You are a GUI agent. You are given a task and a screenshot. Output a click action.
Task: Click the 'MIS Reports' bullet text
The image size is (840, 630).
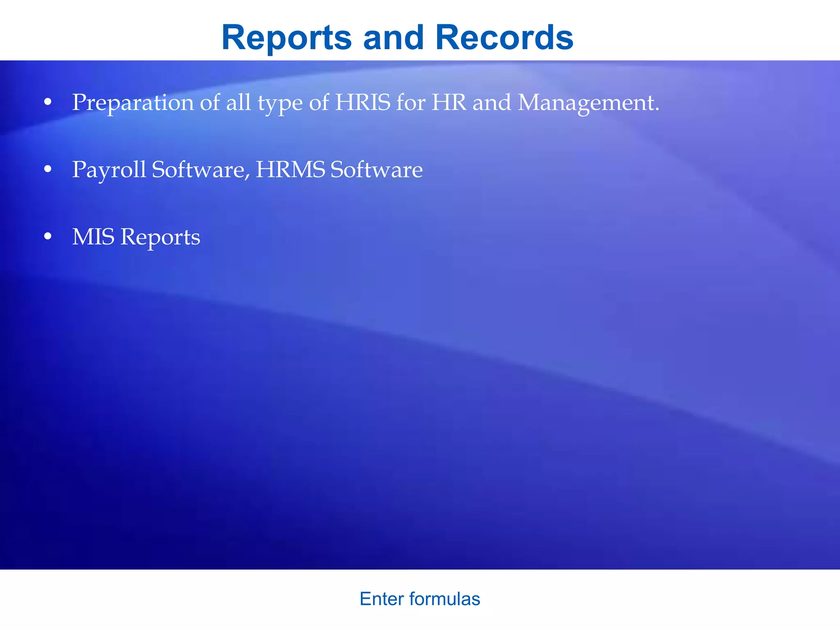pos(136,237)
